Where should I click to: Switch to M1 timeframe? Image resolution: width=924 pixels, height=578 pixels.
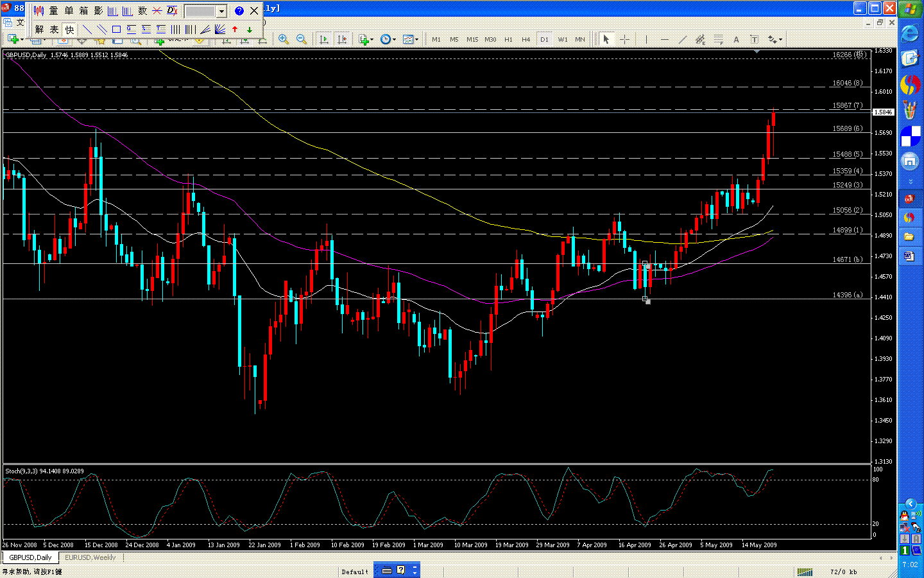pyautogui.click(x=436, y=40)
